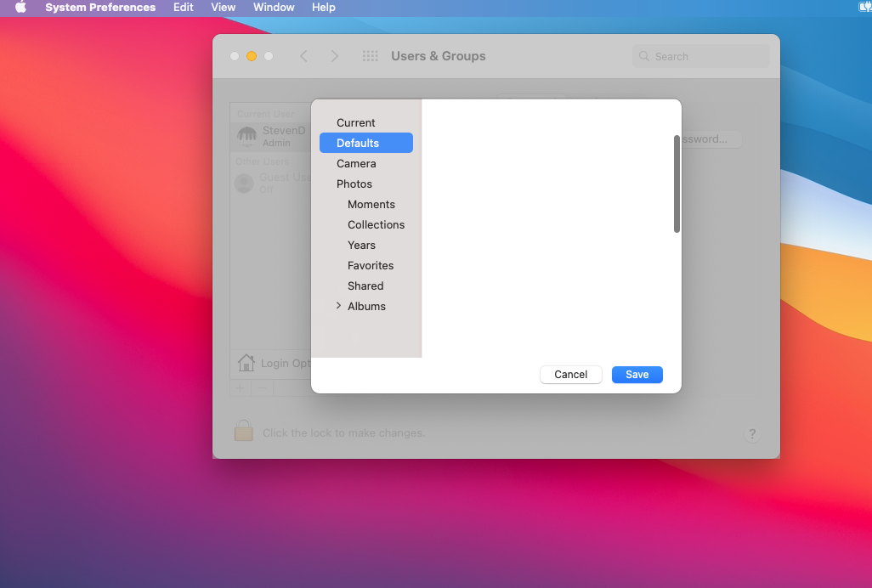Open the Apple menu

coord(20,8)
